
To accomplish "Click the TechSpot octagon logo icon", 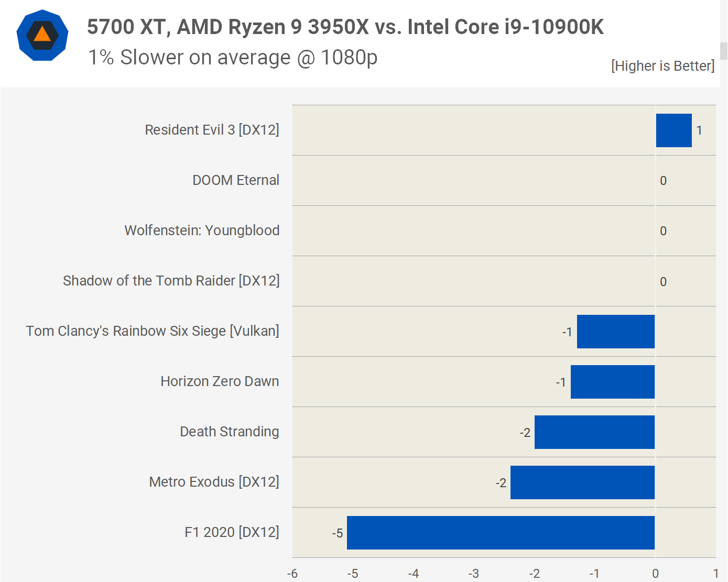I will (42, 35).
